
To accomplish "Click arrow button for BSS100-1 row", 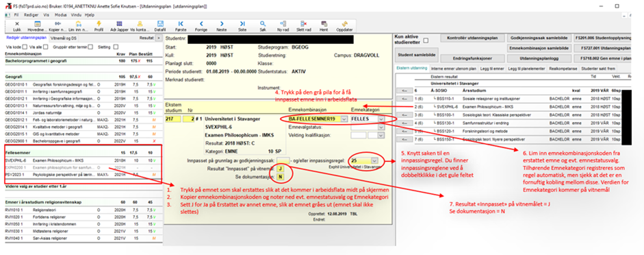I will (x=404, y=114).
